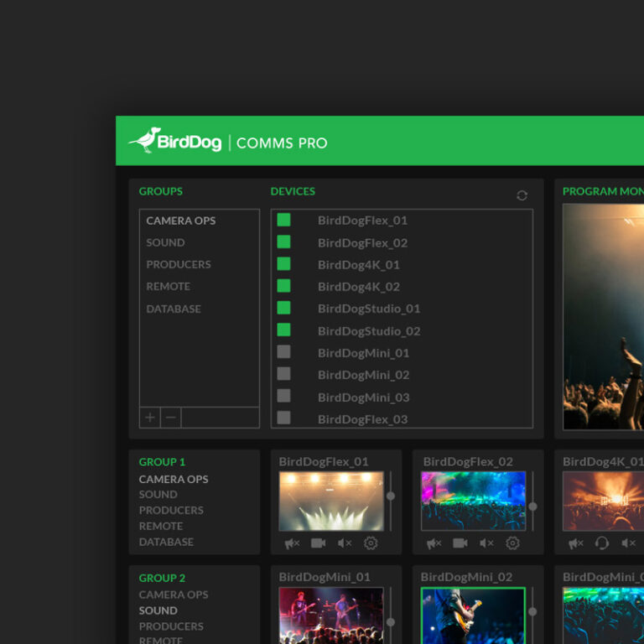Click the BirdDog logo in header
The image size is (644, 644).
pos(175,141)
